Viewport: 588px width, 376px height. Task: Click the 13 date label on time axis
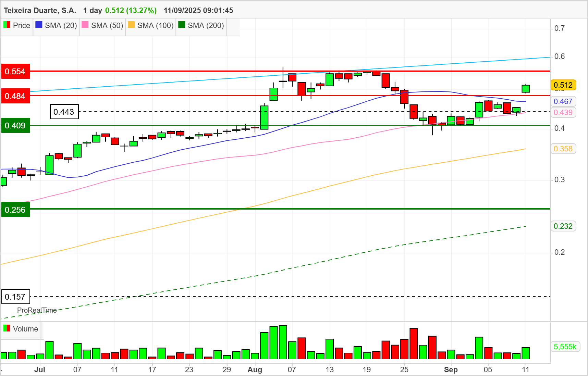pos(330,370)
